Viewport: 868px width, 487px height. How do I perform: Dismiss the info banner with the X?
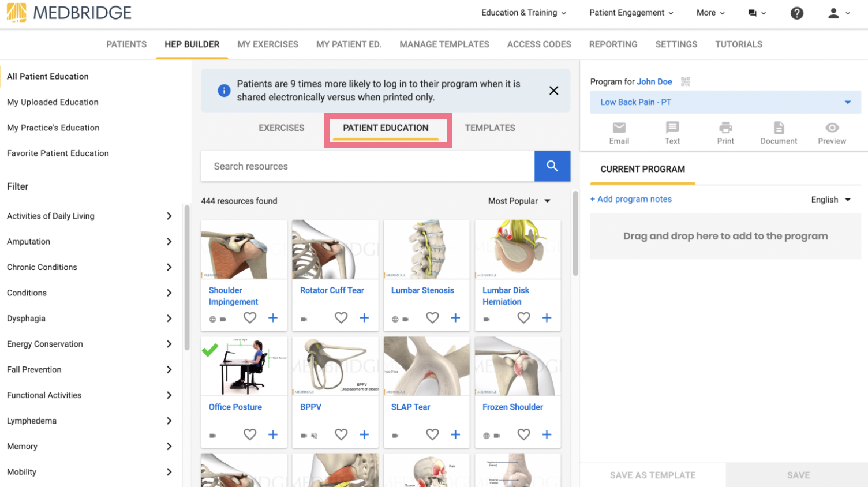553,91
